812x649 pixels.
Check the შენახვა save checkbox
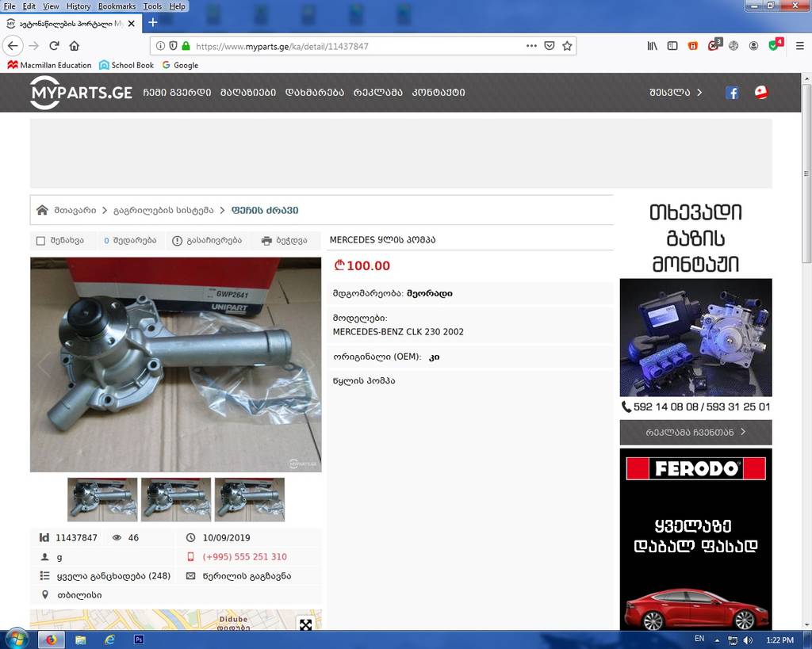(x=41, y=241)
